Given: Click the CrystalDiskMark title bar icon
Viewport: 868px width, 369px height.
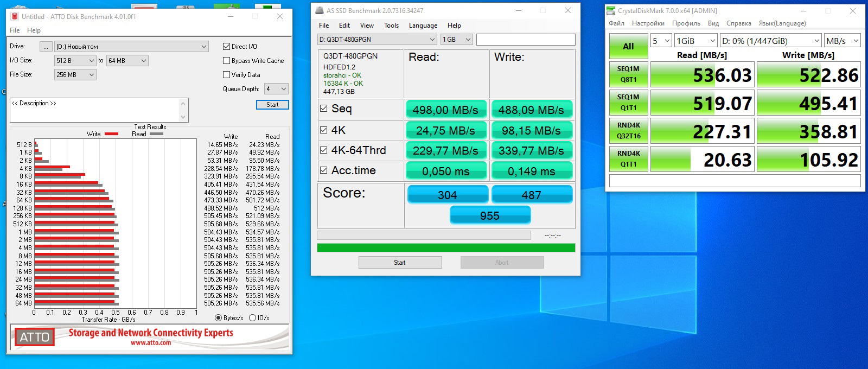Looking at the screenshot, I should coord(611,10).
